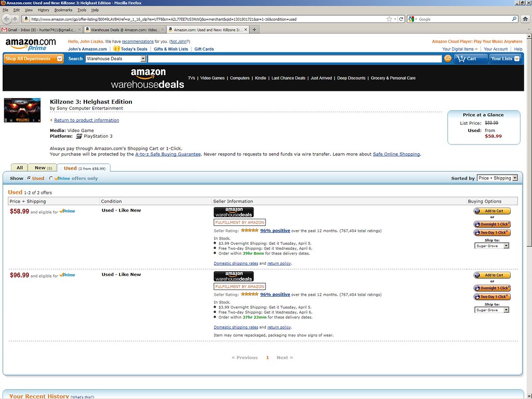This screenshot has height=399, width=532.
Task: Open the Killzone 3 box art thumbnail
Action: (22, 110)
